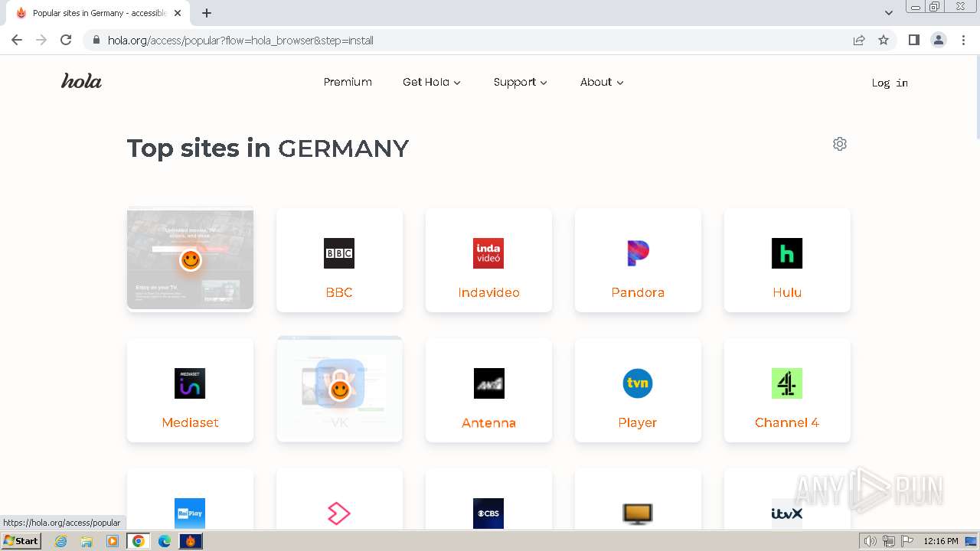Open the tab search chevron
980x551 pixels.
(889, 13)
